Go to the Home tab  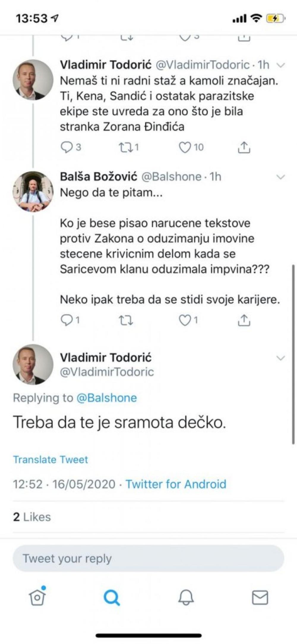[37, 597]
